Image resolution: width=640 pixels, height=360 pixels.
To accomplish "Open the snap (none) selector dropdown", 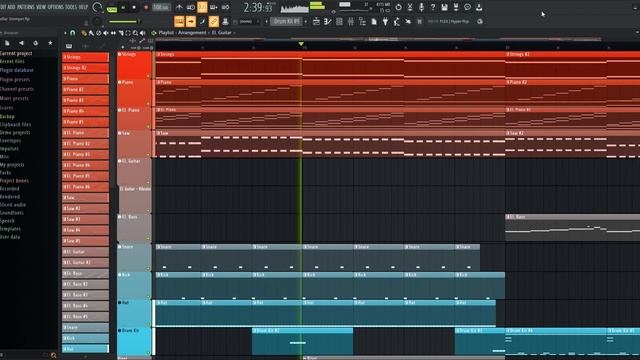I will tap(249, 22).
